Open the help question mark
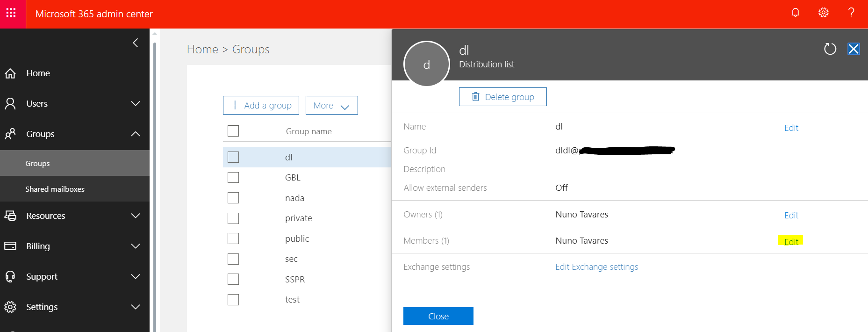 tap(851, 13)
